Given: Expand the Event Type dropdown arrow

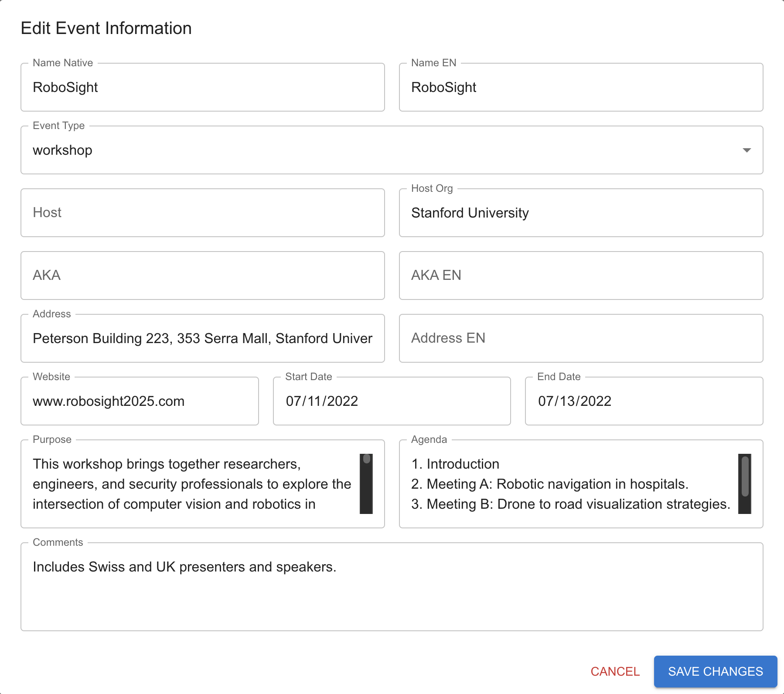Looking at the screenshot, I should coord(747,150).
